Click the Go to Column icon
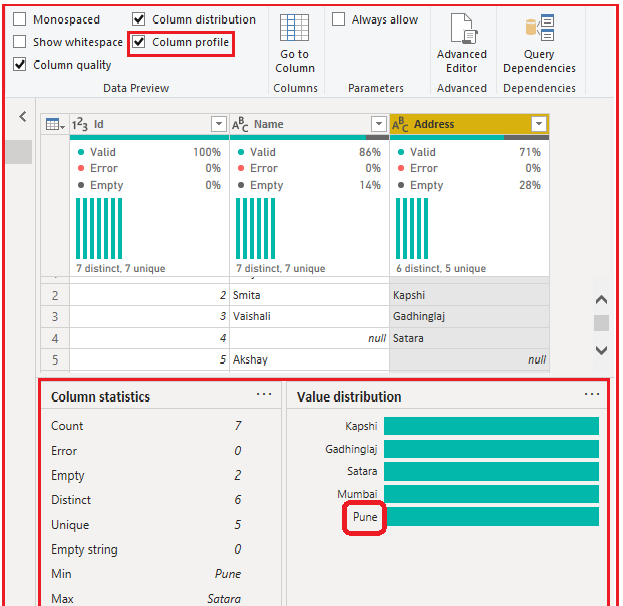623x606 pixels. pyautogui.click(x=294, y=27)
